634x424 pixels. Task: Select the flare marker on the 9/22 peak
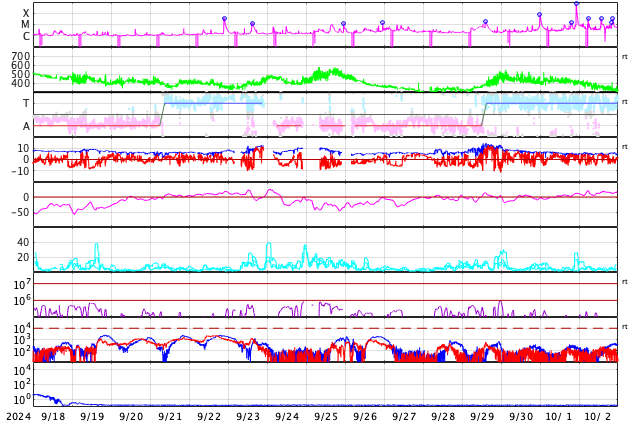coord(224,19)
